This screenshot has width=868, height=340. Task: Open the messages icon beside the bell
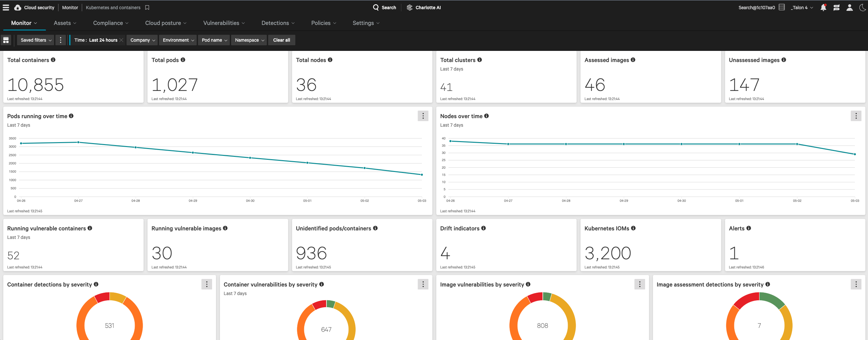click(x=836, y=8)
